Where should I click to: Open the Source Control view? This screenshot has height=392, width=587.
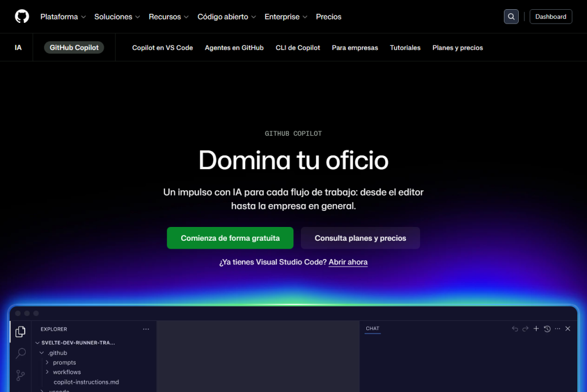(21, 375)
